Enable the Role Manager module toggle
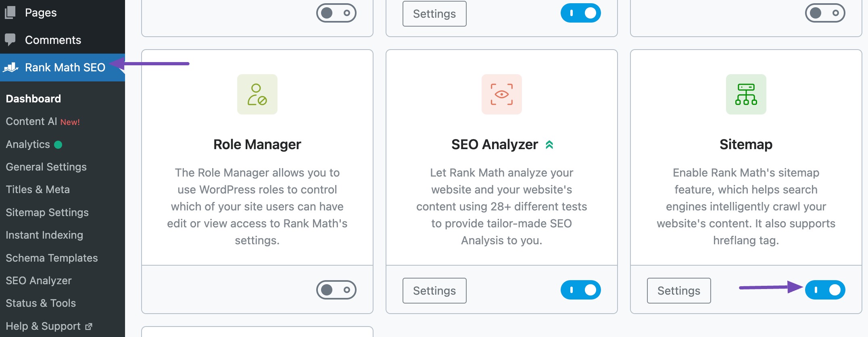The image size is (868, 337). click(336, 289)
